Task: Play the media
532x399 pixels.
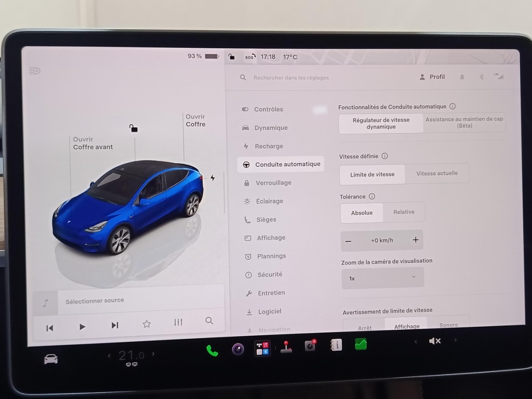Action: click(82, 327)
